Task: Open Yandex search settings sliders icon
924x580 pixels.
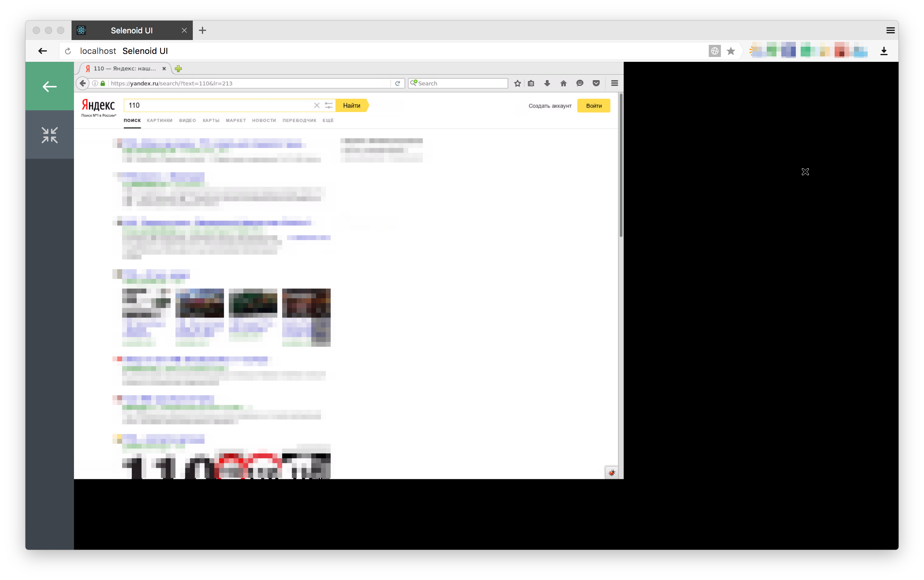Action: pos(329,105)
